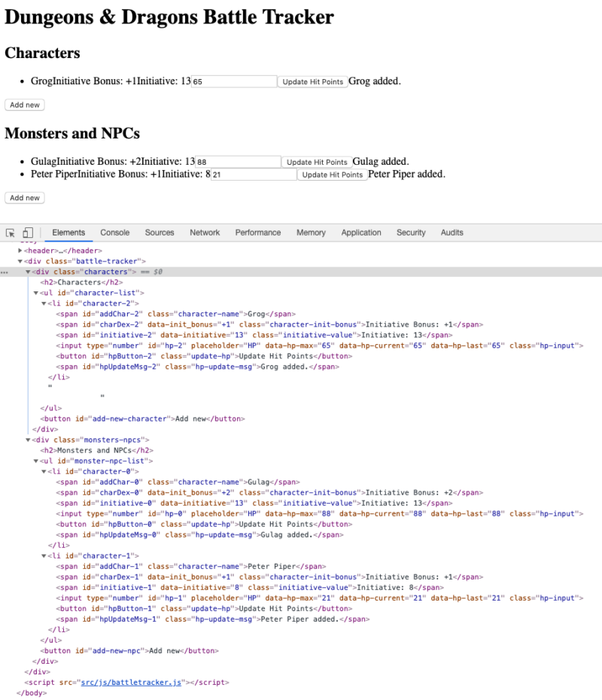Click Add new under Monsters and NPCs
The width and height of the screenshot is (602, 700).
tap(25, 198)
